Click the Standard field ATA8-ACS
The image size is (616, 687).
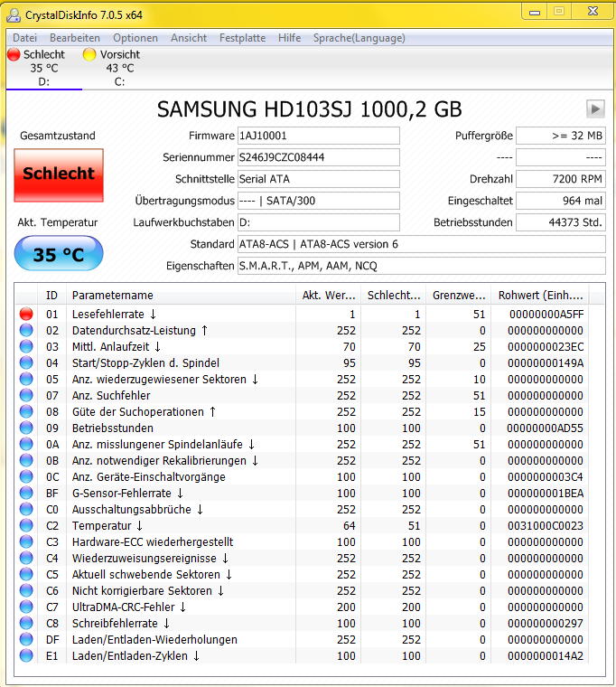[x=422, y=244]
